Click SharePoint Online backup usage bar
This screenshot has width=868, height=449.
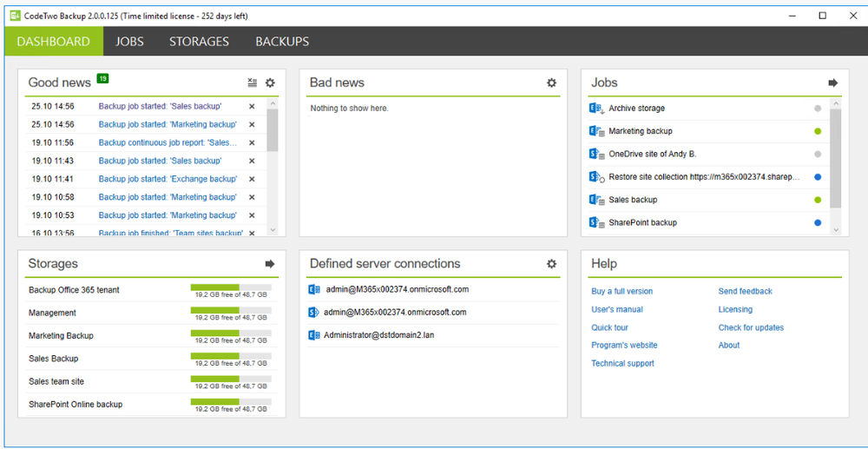click(x=231, y=402)
